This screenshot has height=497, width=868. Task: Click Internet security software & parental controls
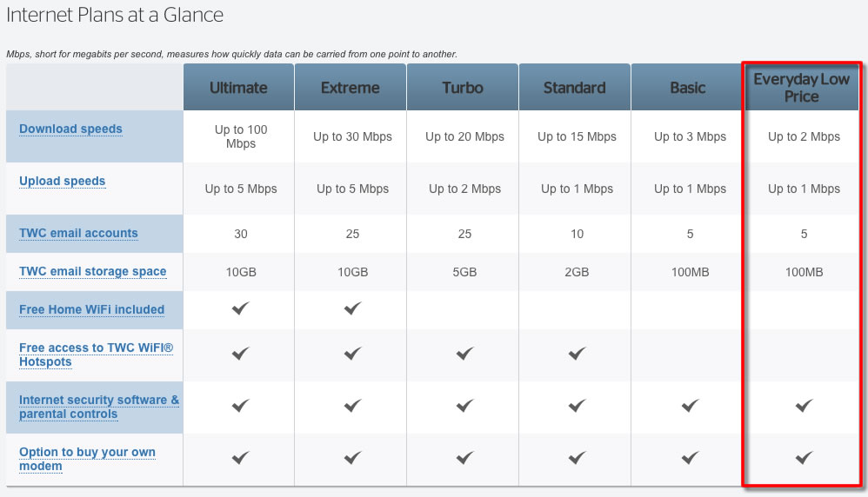(99, 407)
